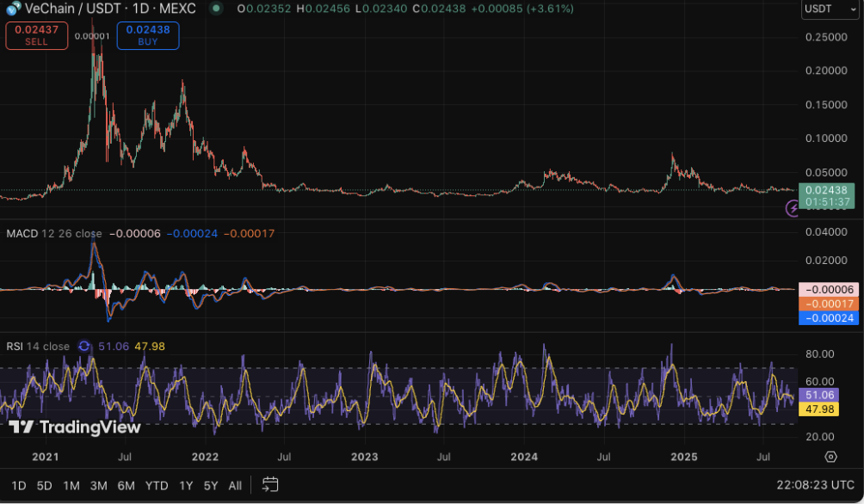Select the 1D time range

click(19, 486)
